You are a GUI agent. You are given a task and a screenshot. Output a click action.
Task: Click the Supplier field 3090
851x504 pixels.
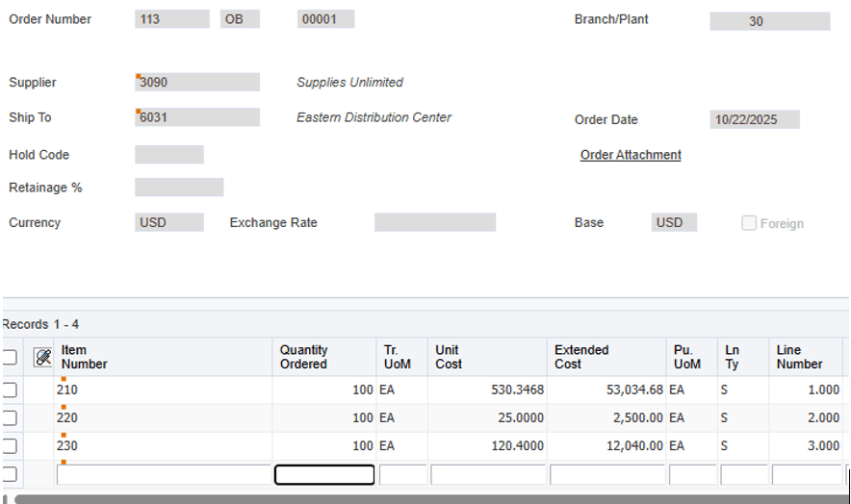pyautogui.click(x=197, y=82)
